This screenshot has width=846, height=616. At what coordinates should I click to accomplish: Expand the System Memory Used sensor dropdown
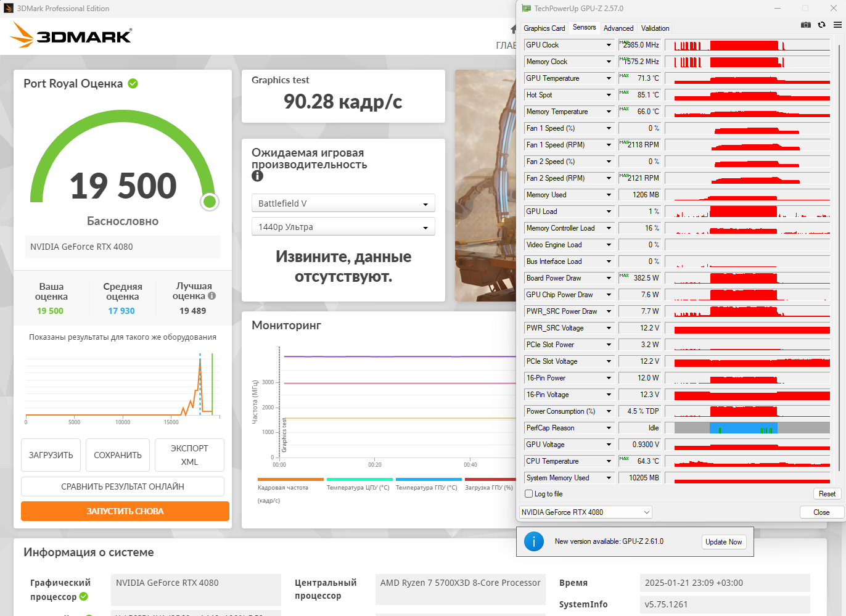609,478
